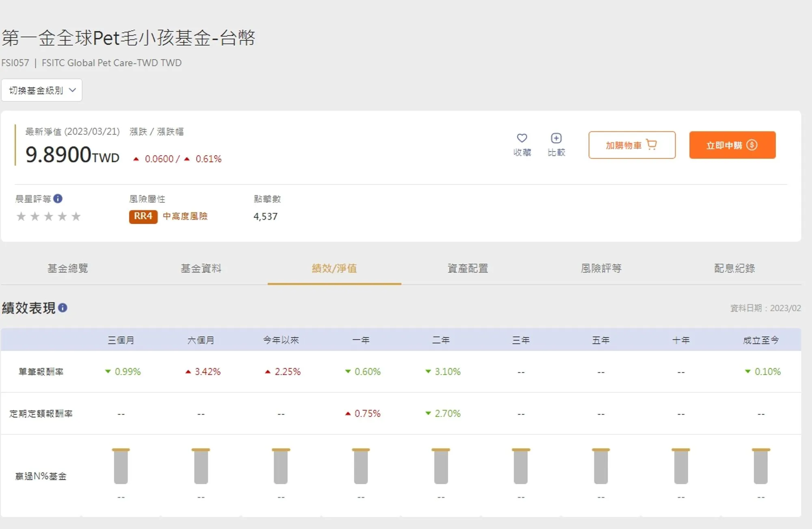Click the RR4 risk badge
The image size is (812, 529).
(143, 216)
